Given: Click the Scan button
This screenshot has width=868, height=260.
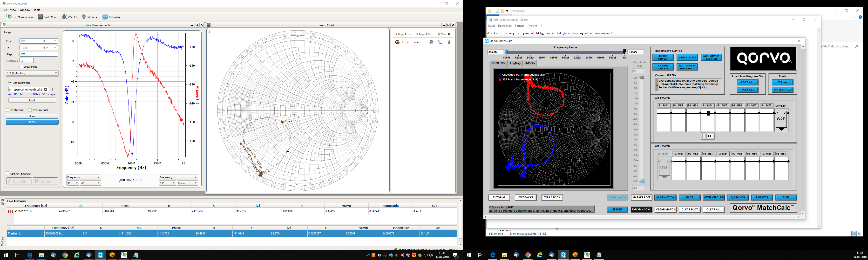Looking at the screenshot, I should 32,116.
